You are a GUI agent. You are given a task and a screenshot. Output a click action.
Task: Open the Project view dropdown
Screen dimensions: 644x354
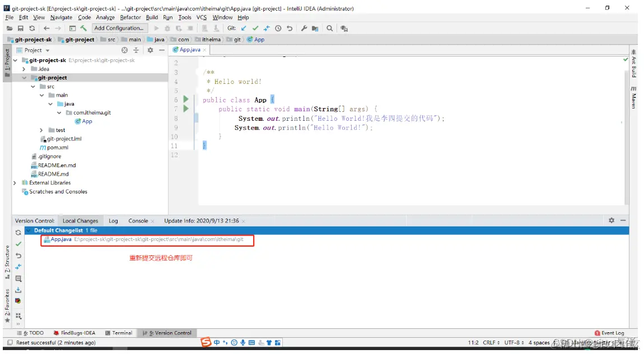point(48,50)
